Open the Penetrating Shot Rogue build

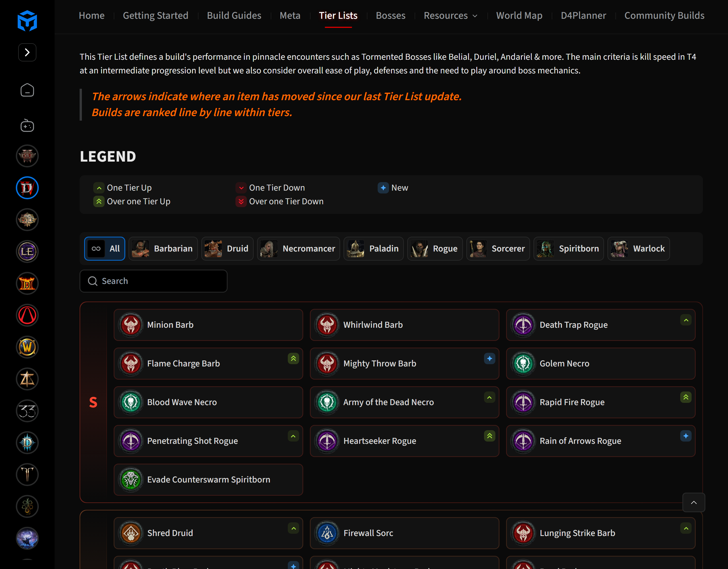[x=208, y=441]
